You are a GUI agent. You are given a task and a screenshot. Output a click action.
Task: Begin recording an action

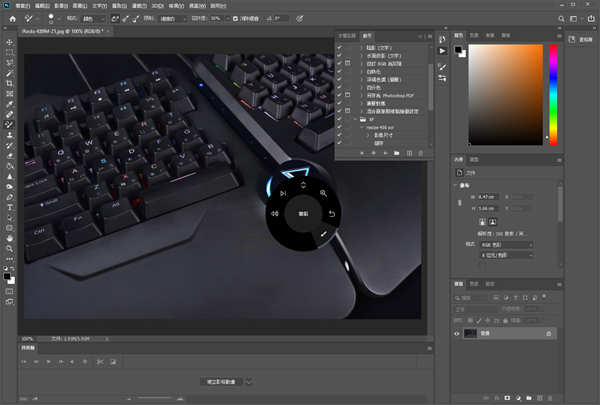pyautogui.click(x=373, y=153)
